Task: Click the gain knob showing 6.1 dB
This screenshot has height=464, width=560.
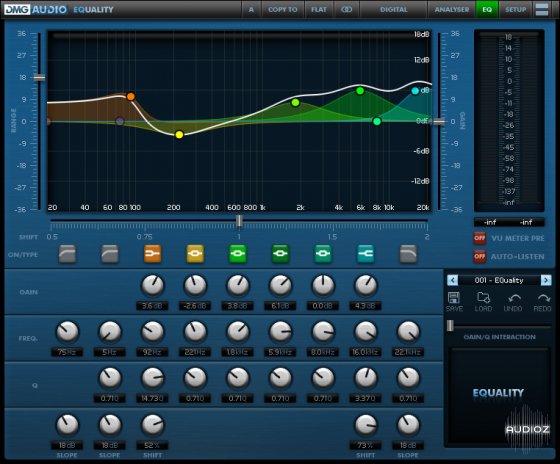Action: [x=280, y=285]
